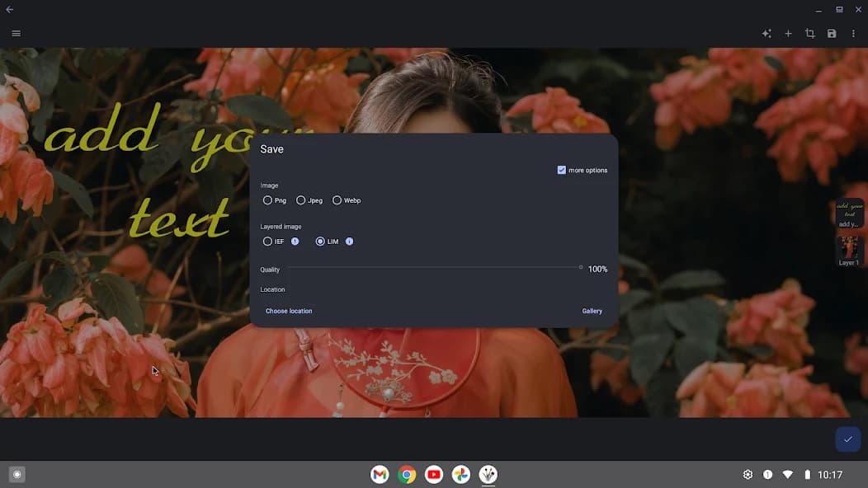
Task: Confirm with the blue checkmark button
Action: tap(847, 439)
